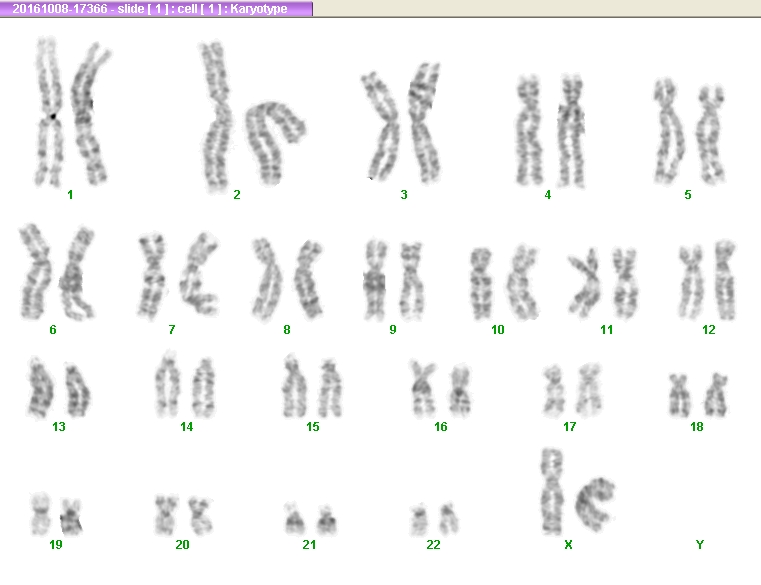Click the green label 12

pos(709,330)
